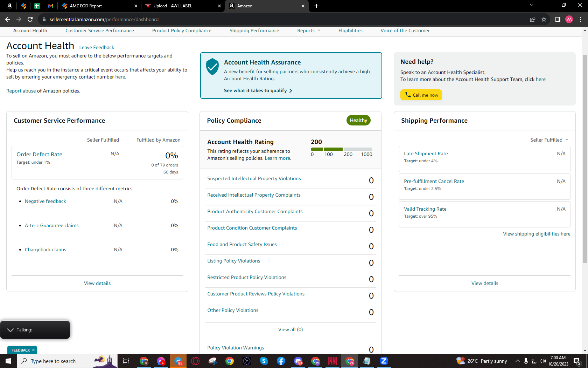Expand the Reports dropdown menu
This screenshot has height=368, width=588.
(x=309, y=30)
